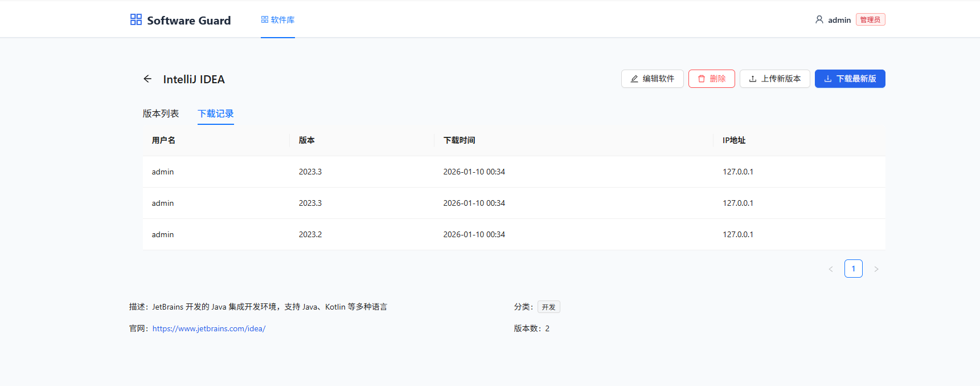This screenshot has width=980, height=386.
Task: Click the admin username in header
Action: tap(839, 20)
